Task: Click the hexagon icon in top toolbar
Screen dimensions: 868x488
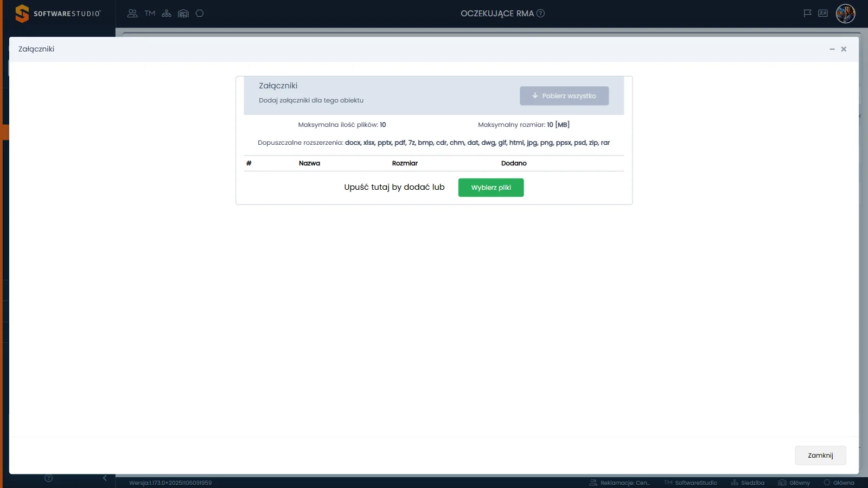Action: tap(200, 14)
